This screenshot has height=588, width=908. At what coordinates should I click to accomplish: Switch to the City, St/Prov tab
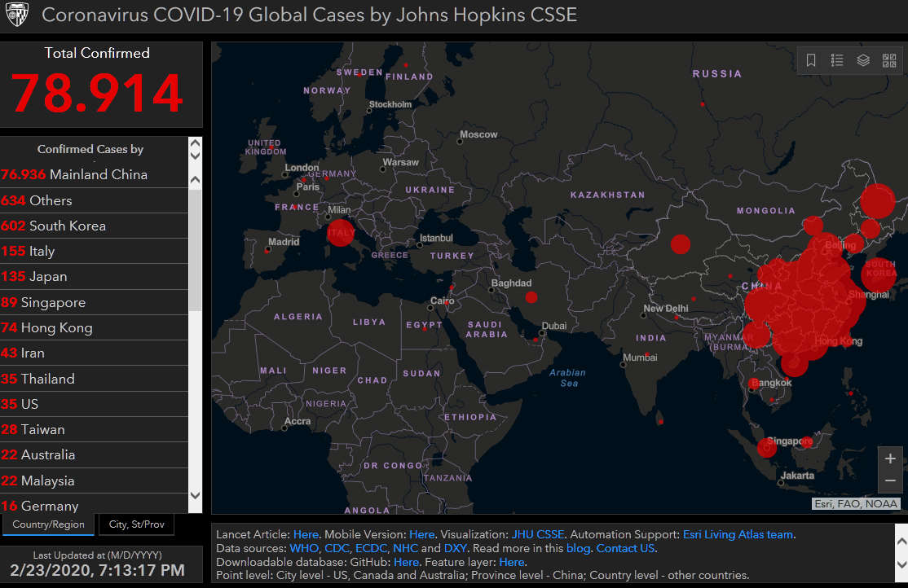tap(137, 524)
